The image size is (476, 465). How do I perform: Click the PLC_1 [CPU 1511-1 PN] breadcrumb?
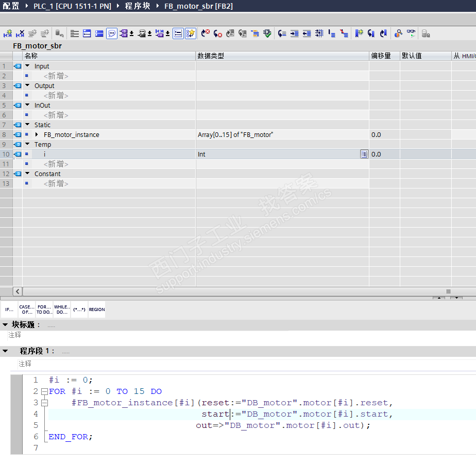73,6
